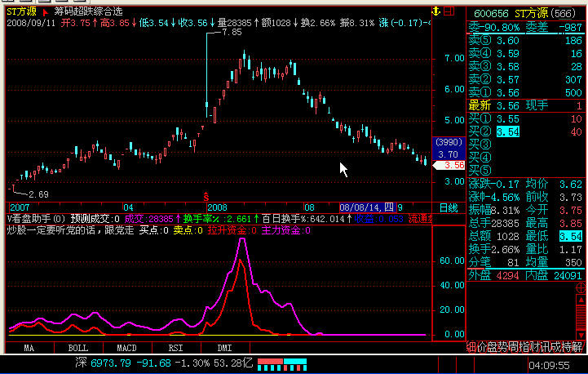Click the 最新 3.56 latest price row
Viewport: 588px width, 374px height.
[x=525, y=106]
